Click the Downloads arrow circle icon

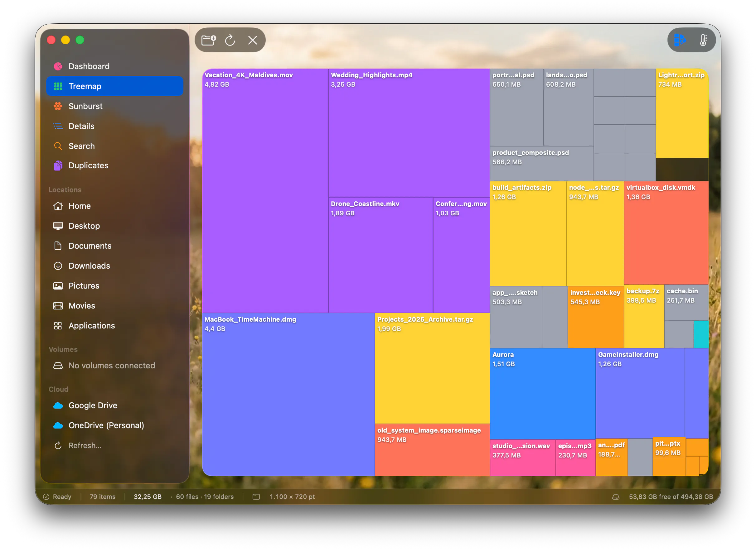(x=58, y=266)
